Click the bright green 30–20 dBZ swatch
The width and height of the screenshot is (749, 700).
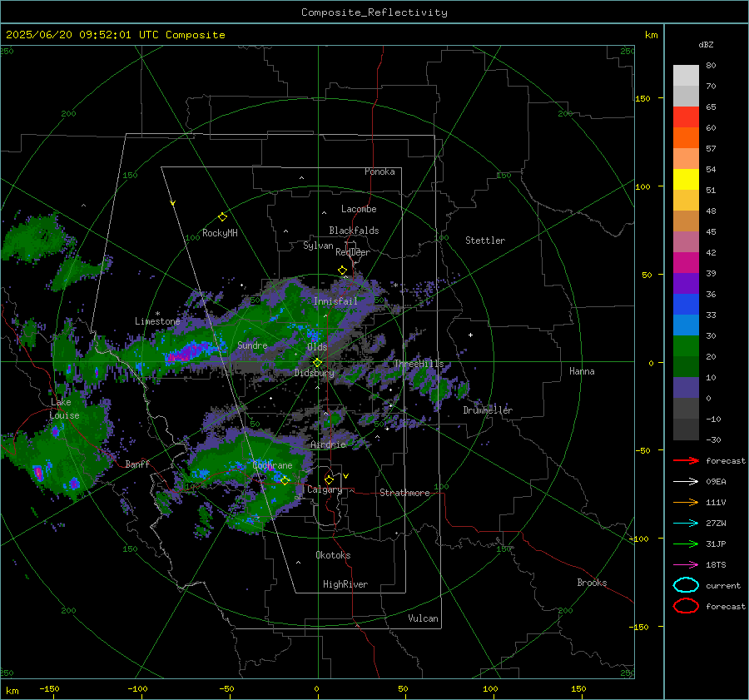pos(686,346)
